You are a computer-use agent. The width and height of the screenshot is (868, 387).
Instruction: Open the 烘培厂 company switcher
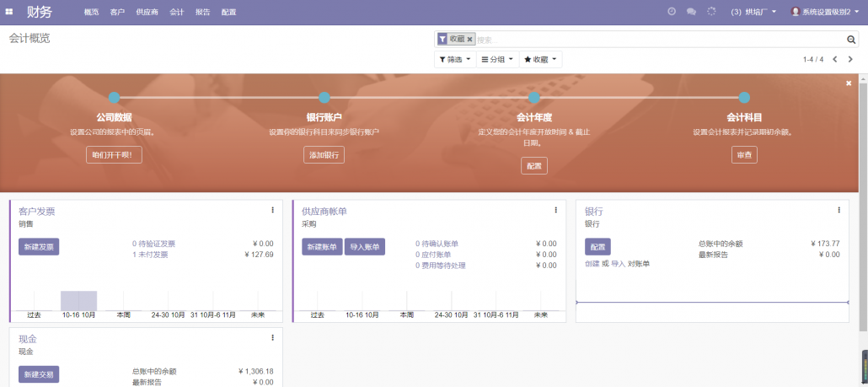pyautogui.click(x=753, y=12)
